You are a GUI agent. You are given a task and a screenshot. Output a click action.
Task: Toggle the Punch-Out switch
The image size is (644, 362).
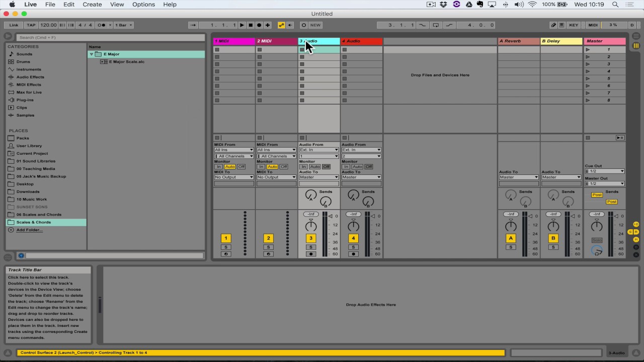tap(449, 25)
